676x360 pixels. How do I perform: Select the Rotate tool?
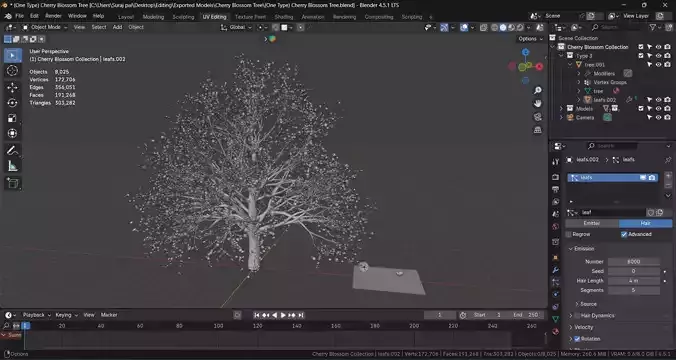[x=13, y=103]
